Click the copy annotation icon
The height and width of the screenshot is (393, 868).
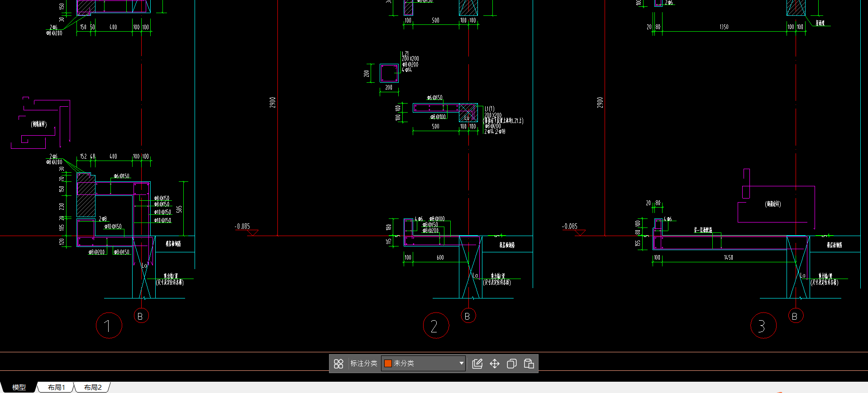(512, 364)
